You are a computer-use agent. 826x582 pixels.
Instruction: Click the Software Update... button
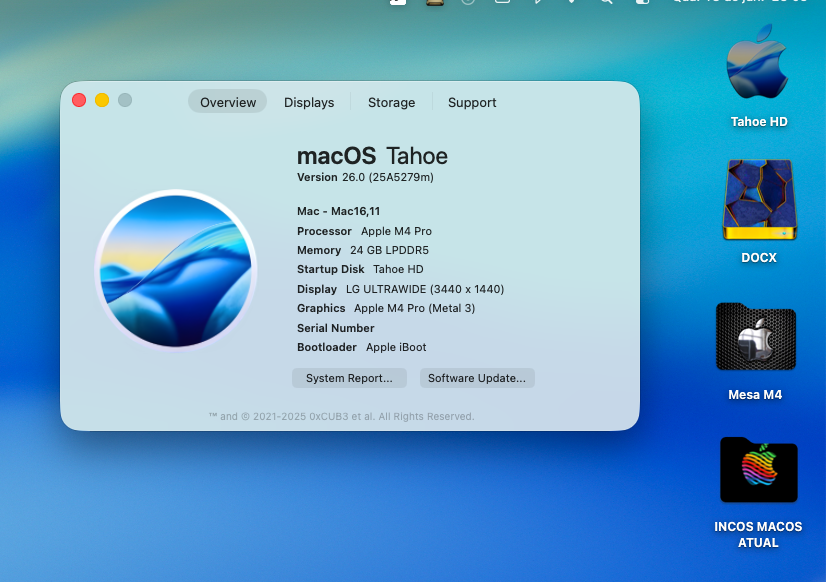(x=477, y=378)
